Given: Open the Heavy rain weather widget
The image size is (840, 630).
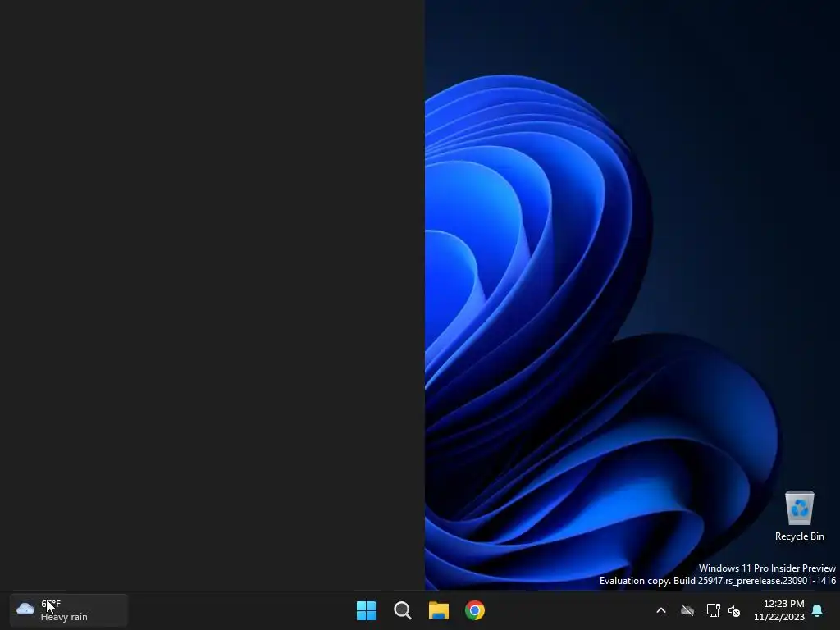Looking at the screenshot, I should point(69,610).
